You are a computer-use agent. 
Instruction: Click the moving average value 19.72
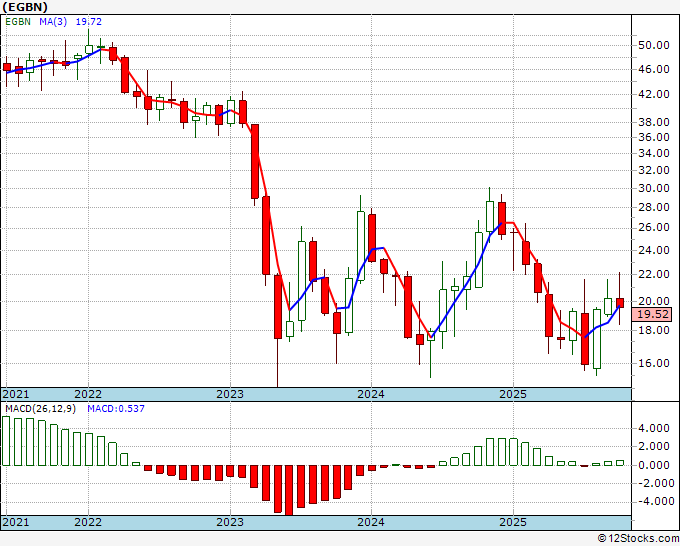point(88,21)
